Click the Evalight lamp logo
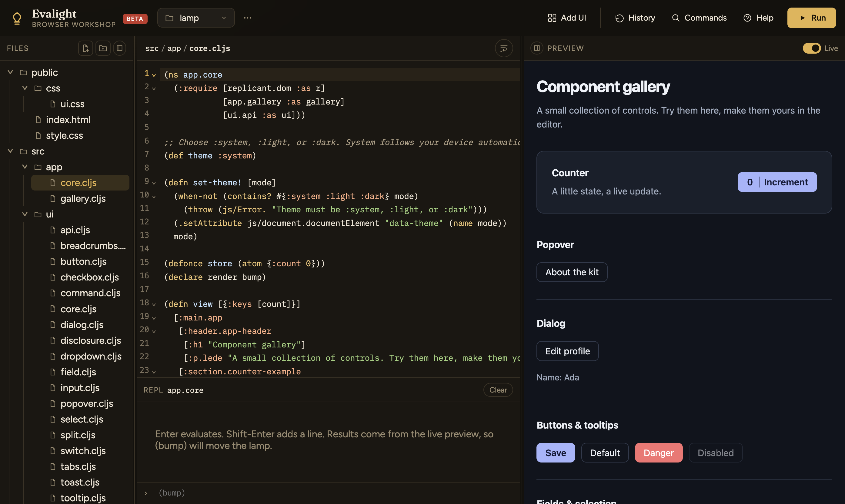The image size is (845, 504). point(17,18)
